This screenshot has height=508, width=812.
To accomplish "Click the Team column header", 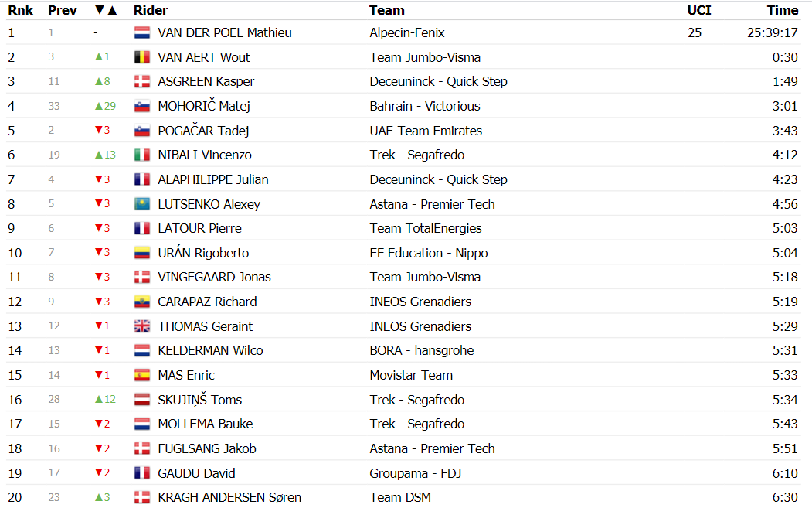I will pos(387,10).
